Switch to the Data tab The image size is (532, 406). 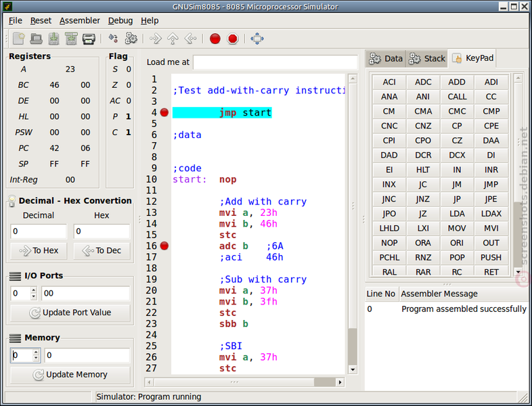(386, 59)
